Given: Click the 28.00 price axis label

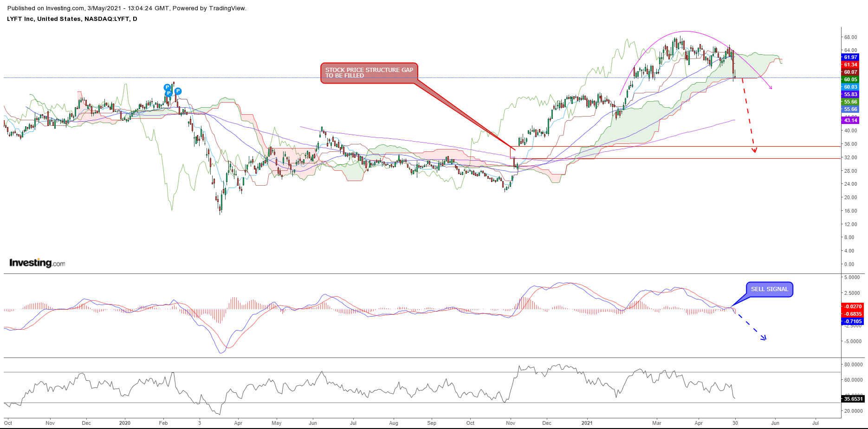Looking at the screenshot, I should (x=850, y=171).
